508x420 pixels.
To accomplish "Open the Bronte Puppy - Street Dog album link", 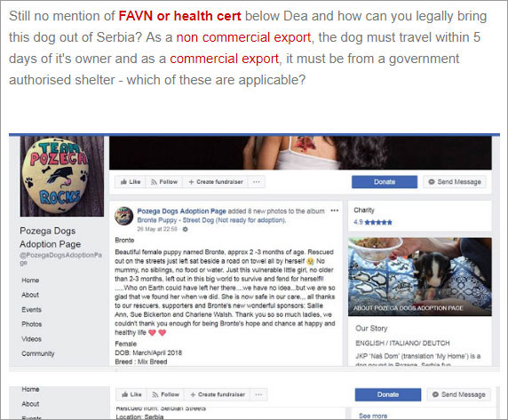I will click(211, 220).
